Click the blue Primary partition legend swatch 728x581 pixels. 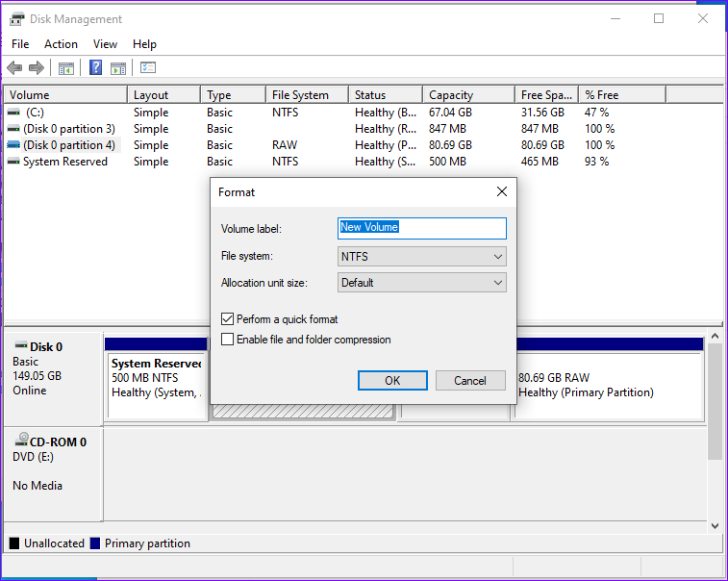(95, 543)
